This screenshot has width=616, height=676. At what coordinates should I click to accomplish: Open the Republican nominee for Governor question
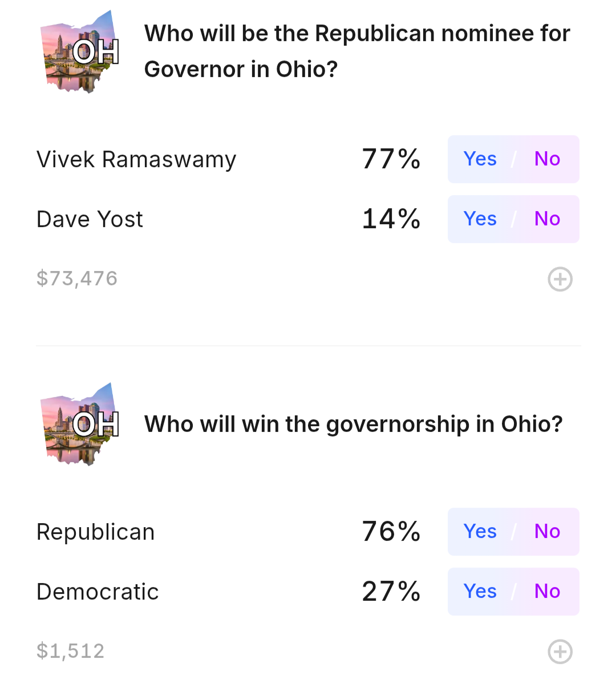[x=357, y=51]
